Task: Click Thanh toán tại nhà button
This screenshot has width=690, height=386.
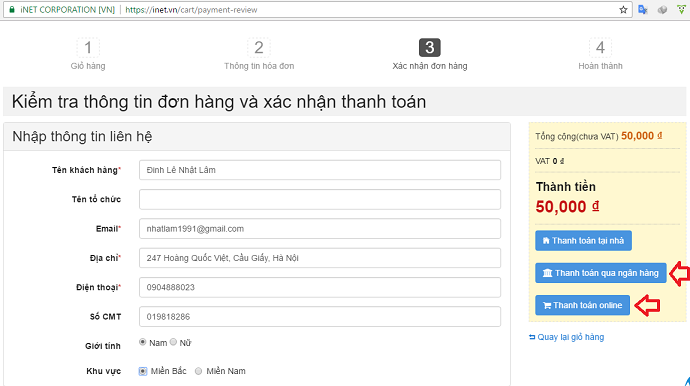Action: pyautogui.click(x=584, y=241)
